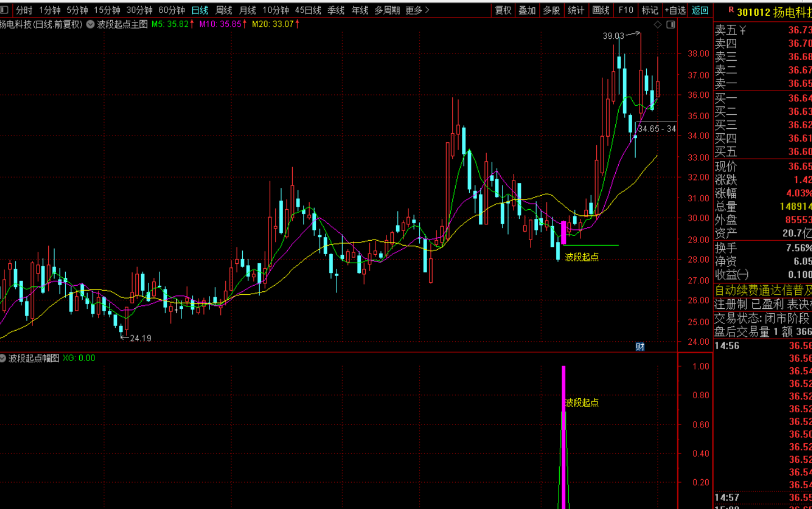Click the 1.00 sub-chart axis label
This screenshot has height=509, width=812.
point(701,367)
